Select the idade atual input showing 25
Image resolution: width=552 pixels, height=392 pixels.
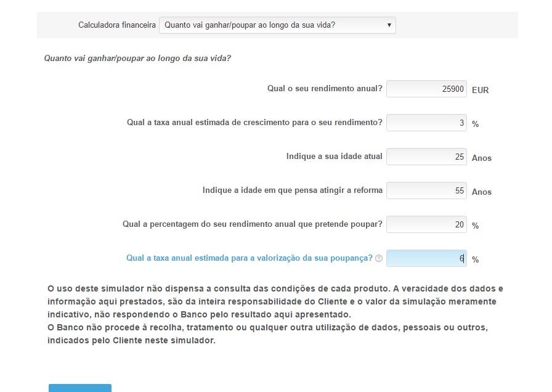[x=426, y=157]
